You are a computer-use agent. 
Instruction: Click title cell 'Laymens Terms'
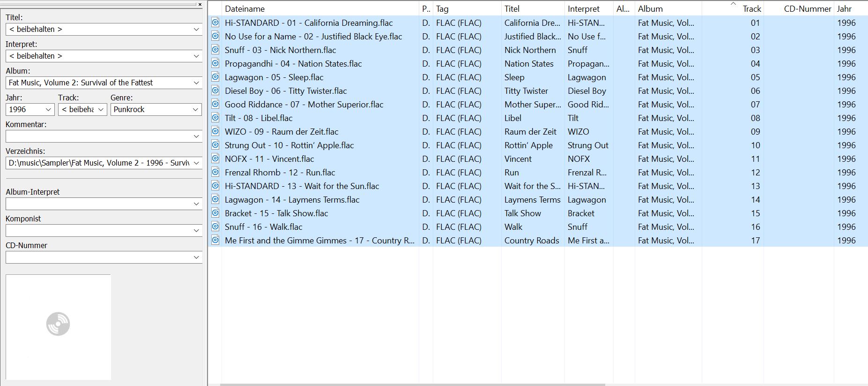point(532,199)
